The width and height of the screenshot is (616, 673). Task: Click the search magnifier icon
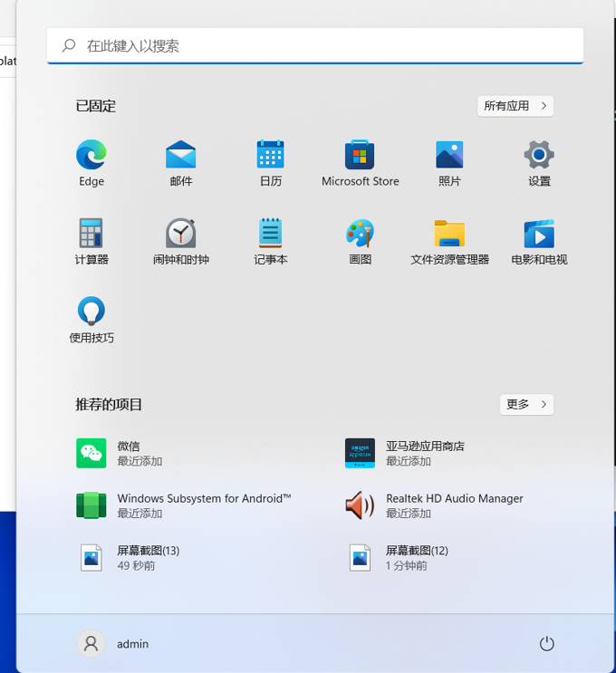69,45
